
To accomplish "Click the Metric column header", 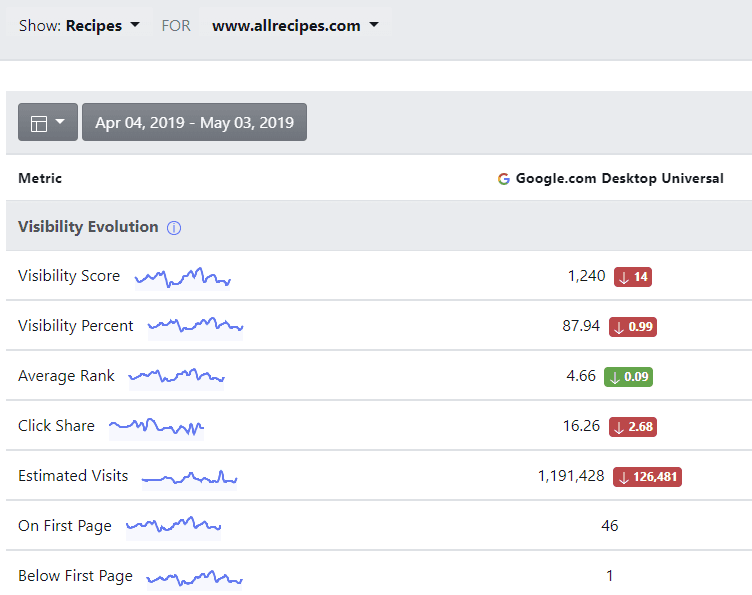I will pyautogui.click(x=40, y=178).
